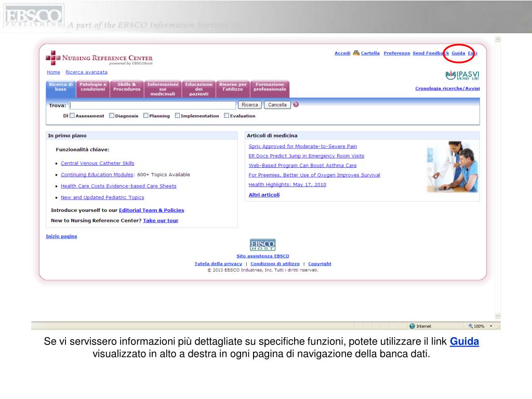Click the Inizio pagina link
532x399 pixels.
pos(61,236)
